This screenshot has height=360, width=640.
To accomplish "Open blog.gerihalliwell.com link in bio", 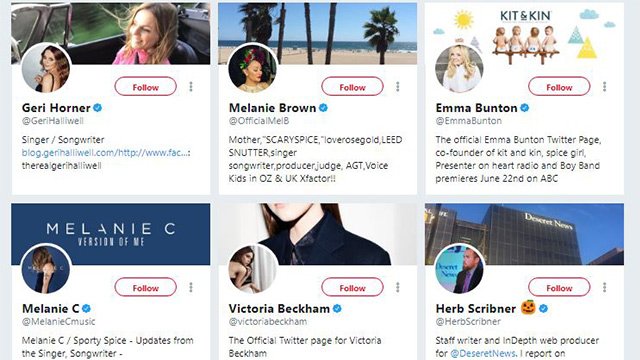I will pyautogui.click(x=106, y=153).
